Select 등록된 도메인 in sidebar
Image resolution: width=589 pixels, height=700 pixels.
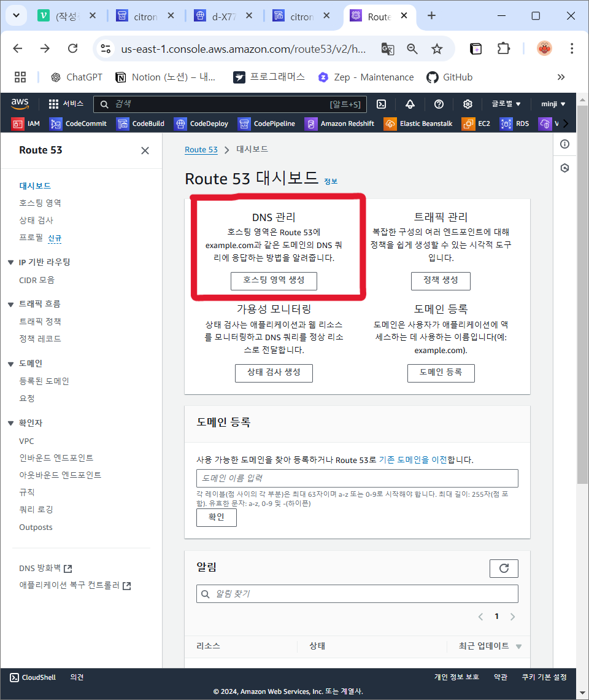pyautogui.click(x=44, y=381)
